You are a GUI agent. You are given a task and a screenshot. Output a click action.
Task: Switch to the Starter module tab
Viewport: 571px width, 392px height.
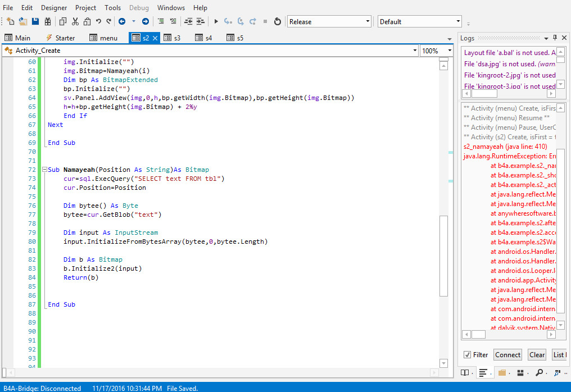[60, 38]
